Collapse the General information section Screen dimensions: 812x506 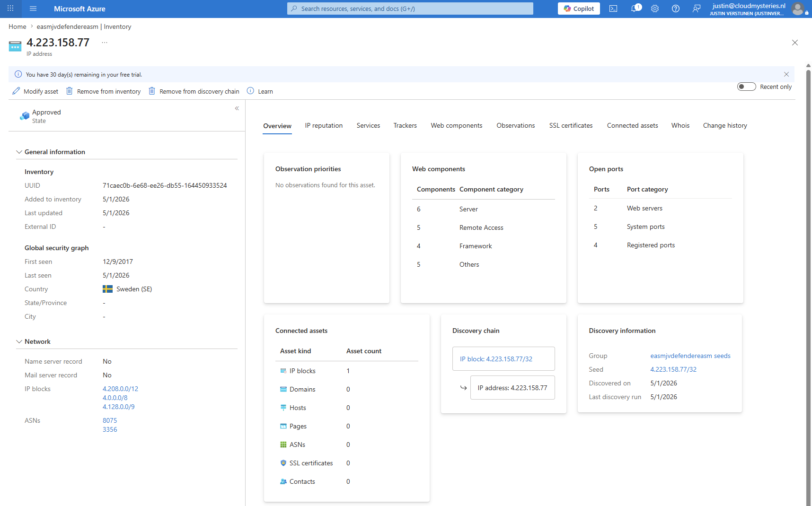pyautogui.click(x=19, y=152)
